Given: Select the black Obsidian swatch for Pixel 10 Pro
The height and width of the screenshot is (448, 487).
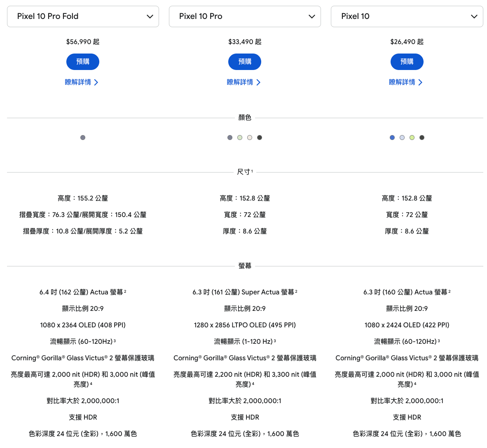Looking at the screenshot, I should (260, 138).
